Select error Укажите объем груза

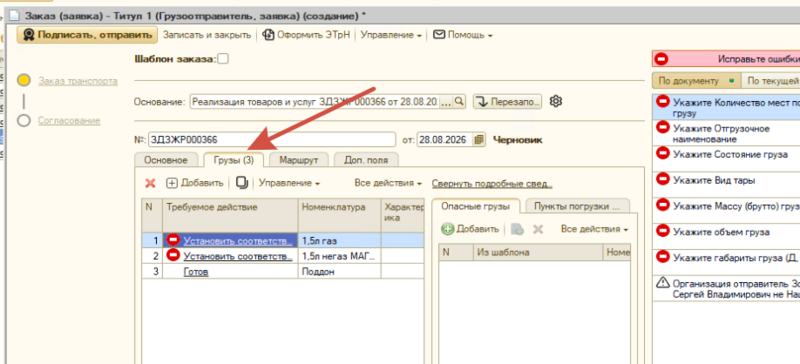727,236
